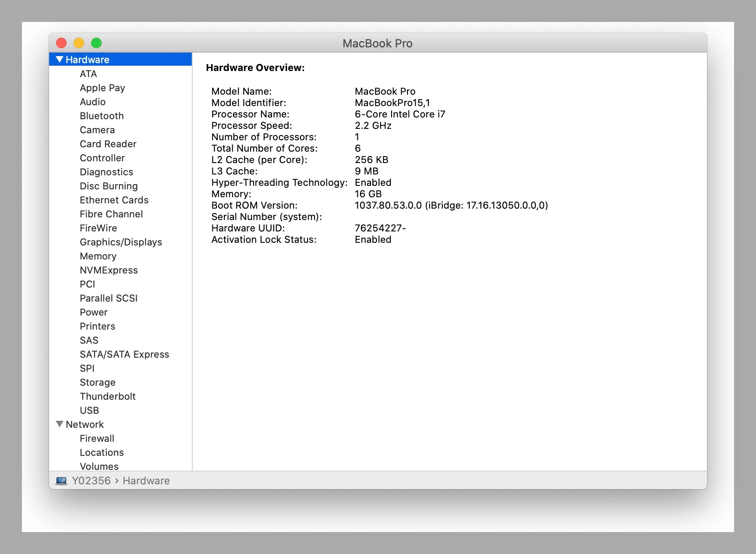The height and width of the screenshot is (554, 756).
Task: Click the Model Name label
Action: pos(241,91)
